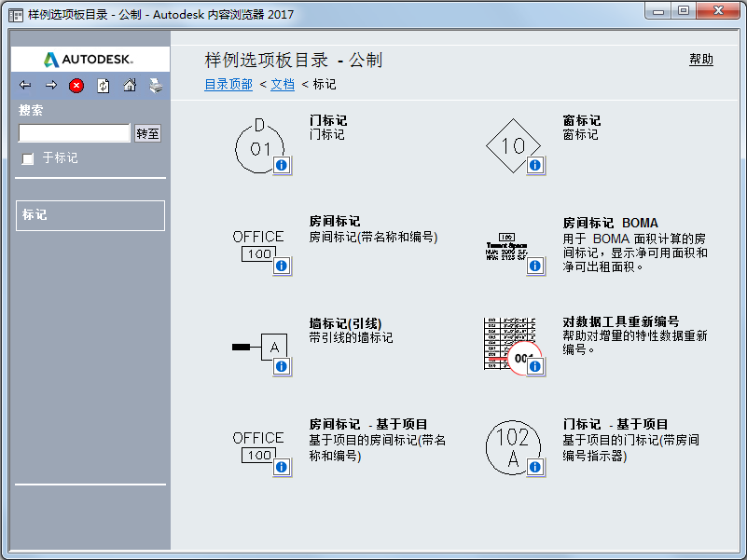This screenshot has height=560, width=747.
Task: Select the diamond 10 window tag thumbnail
Action: pos(513,145)
